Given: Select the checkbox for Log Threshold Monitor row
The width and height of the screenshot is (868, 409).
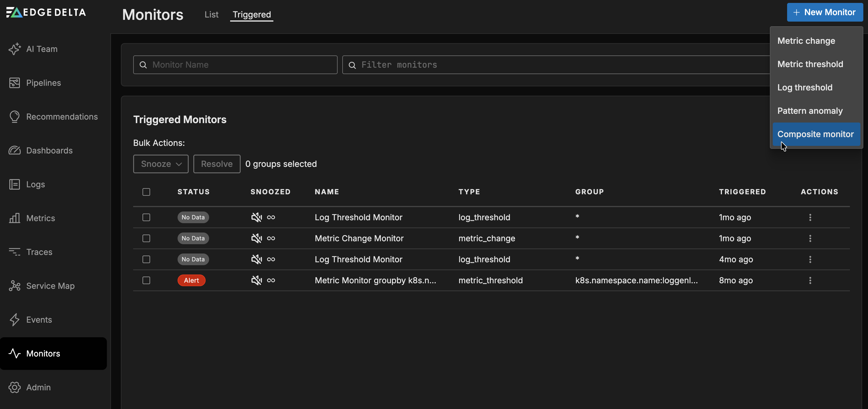Looking at the screenshot, I should 146,217.
